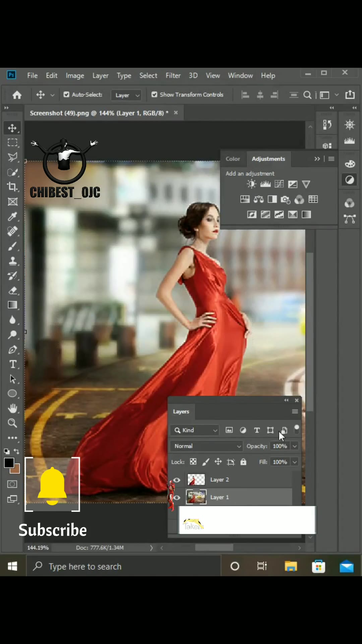Select the Healing Brush tool
The width and height of the screenshot is (362, 644).
pos(12,231)
